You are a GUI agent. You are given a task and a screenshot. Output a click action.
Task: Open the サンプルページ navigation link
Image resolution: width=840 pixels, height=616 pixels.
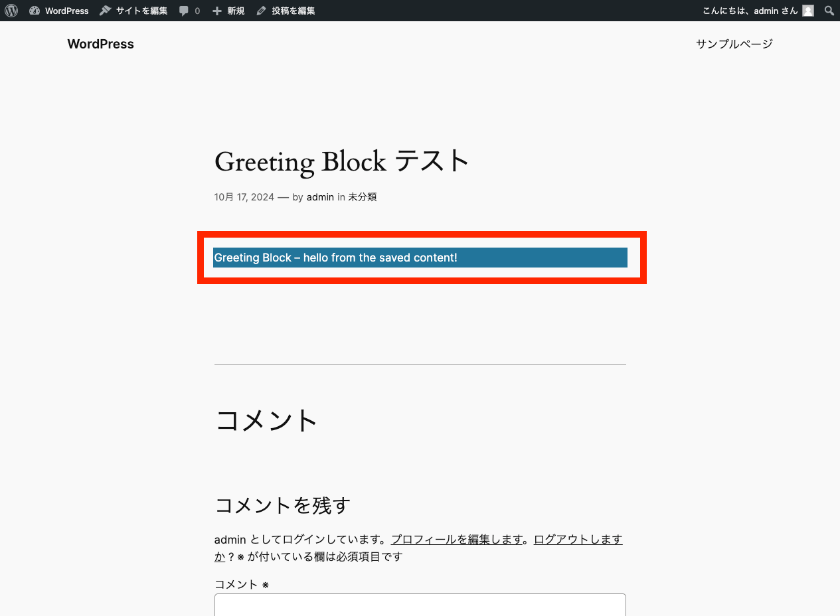click(x=734, y=44)
